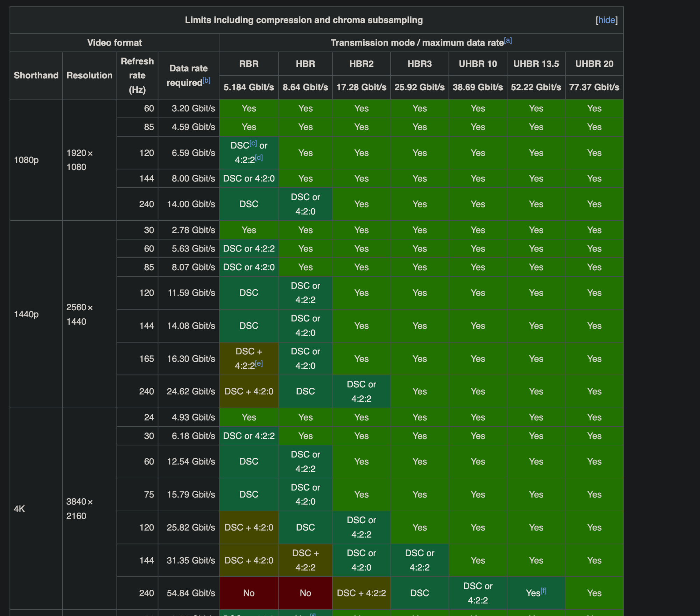The width and height of the screenshot is (700, 616).
Task: Click the red No cell under HBR
Action: pyautogui.click(x=306, y=593)
